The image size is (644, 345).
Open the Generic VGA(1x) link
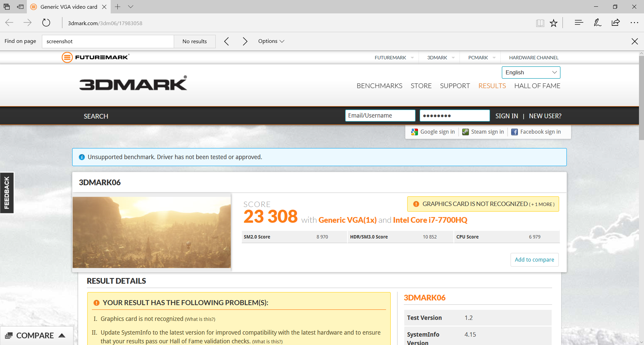point(347,220)
